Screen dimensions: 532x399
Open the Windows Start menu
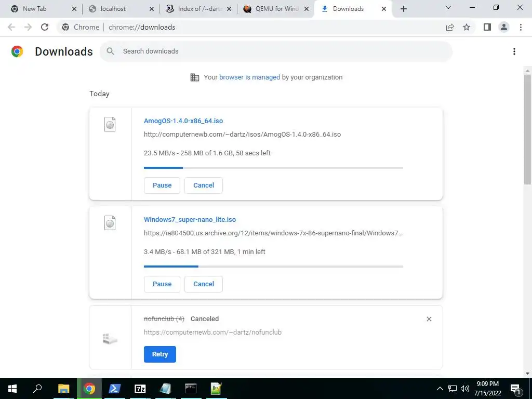12,389
